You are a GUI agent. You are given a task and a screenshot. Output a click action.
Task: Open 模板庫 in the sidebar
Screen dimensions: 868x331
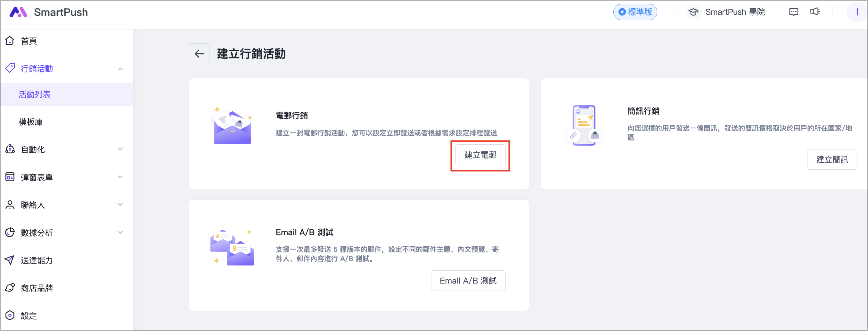(x=31, y=122)
